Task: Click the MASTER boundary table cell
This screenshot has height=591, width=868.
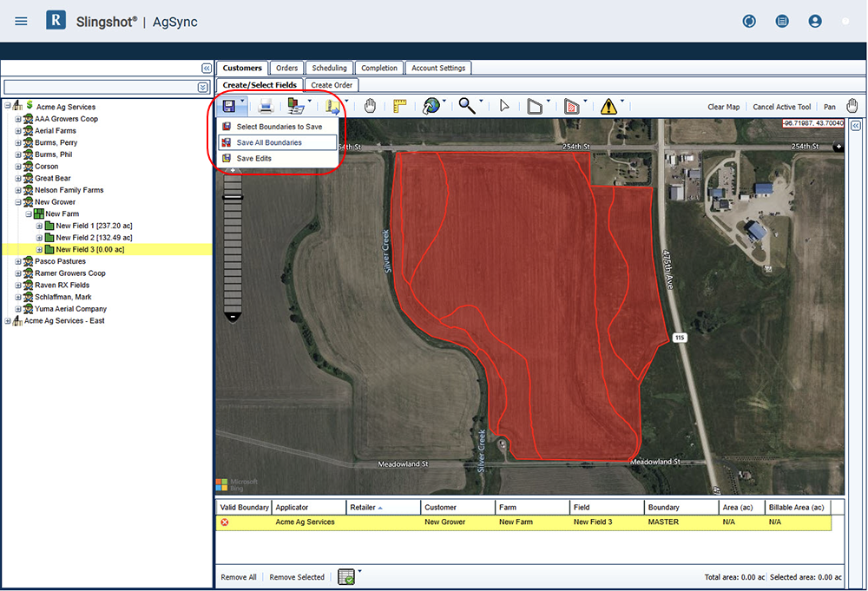Action: 663,522
